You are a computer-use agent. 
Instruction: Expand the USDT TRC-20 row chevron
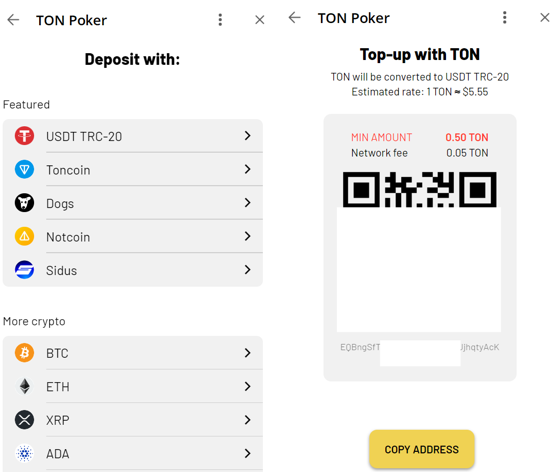pos(248,135)
